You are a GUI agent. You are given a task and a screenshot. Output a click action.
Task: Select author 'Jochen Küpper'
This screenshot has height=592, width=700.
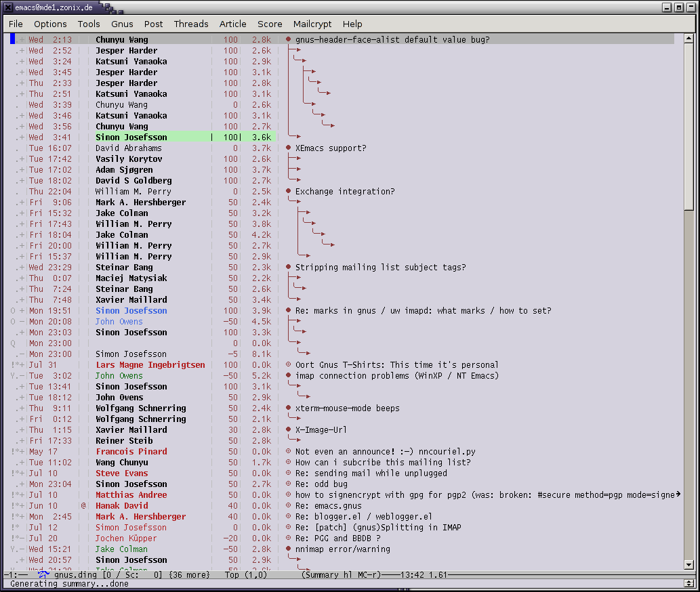pyautogui.click(x=126, y=538)
